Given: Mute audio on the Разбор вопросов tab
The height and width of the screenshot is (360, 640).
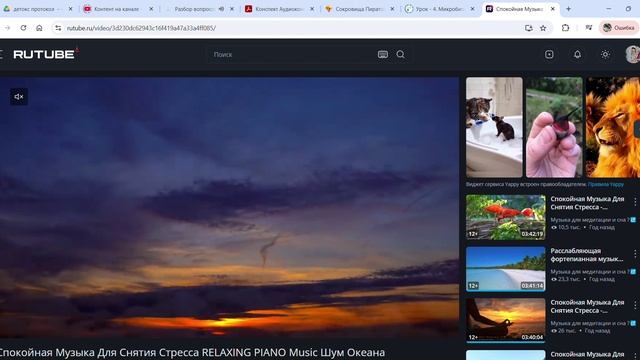Looking at the screenshot, I should point(221,9).
